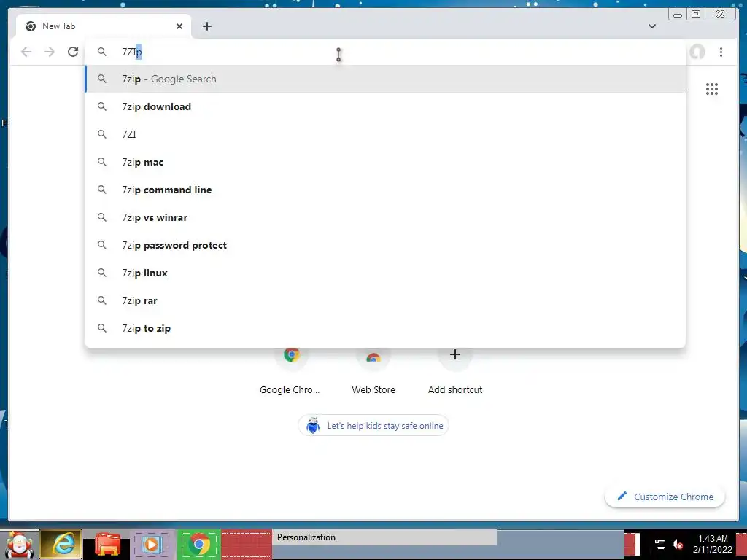Choose the '7zip - Google Search' suggestion
Viewport: 747px width, 560px height.
(x=385, y=79)
